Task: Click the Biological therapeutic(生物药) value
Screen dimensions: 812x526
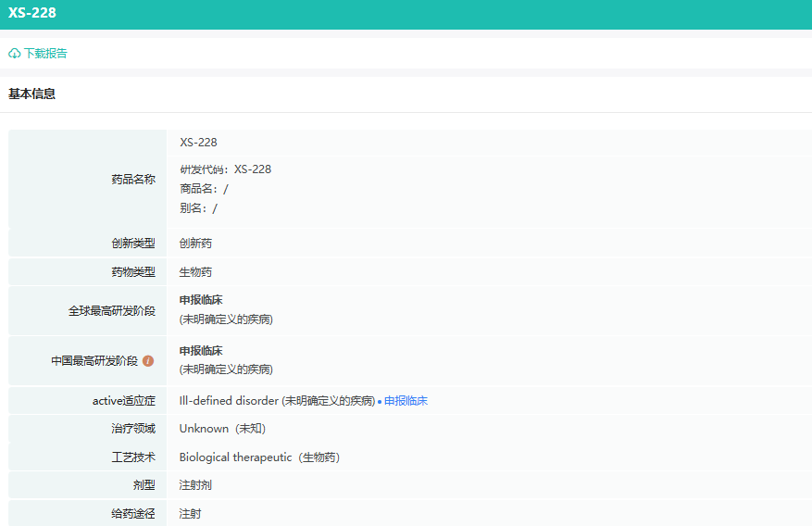Action: pos(259,457)
